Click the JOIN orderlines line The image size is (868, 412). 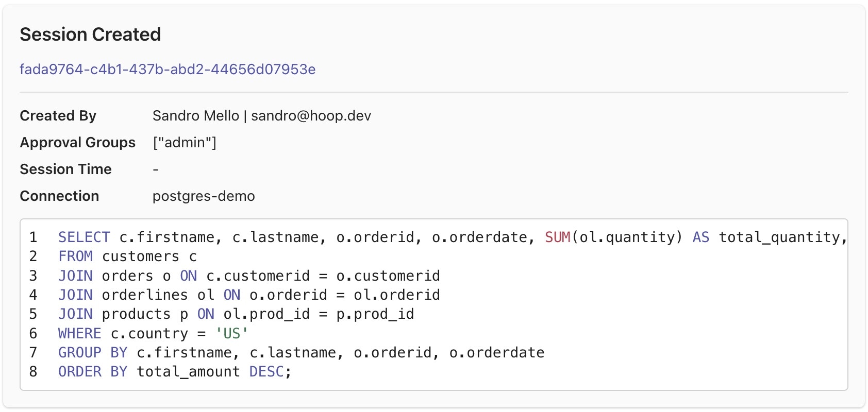click(x=249, y=295)
